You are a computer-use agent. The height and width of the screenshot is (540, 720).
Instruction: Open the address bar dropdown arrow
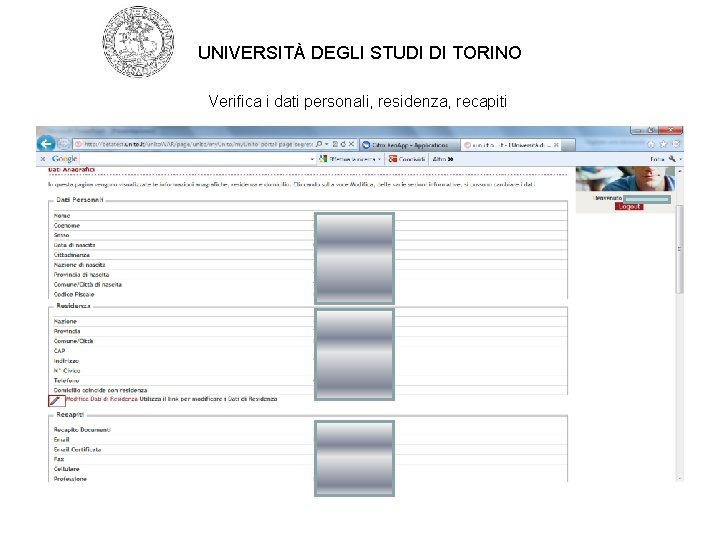[327, 144]
